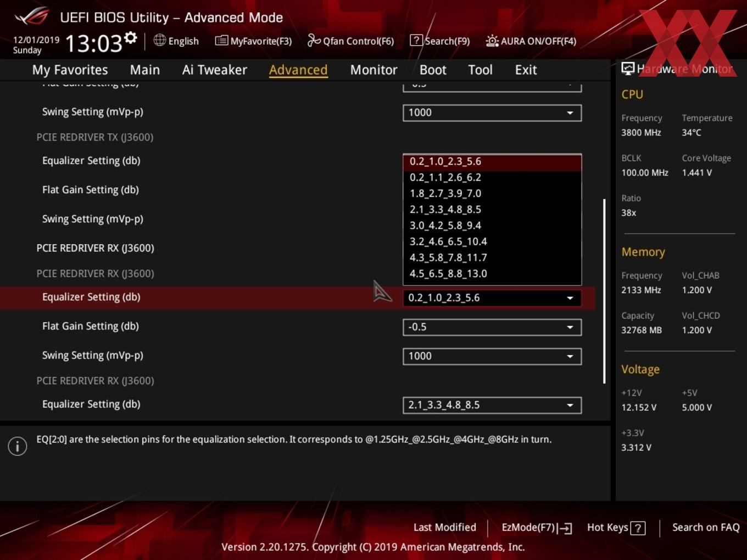Click the settings gear next to the clock
747x560 pixels.
[x=130, y=38]
